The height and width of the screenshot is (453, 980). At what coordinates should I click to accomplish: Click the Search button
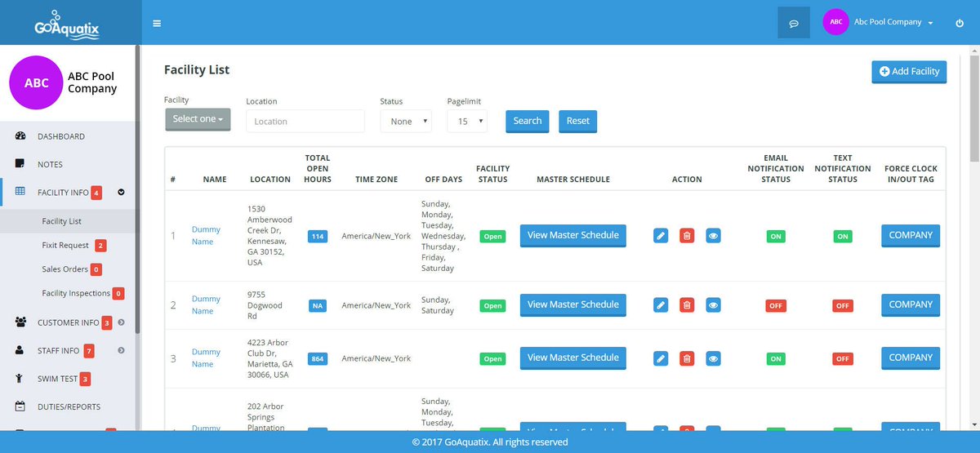click(x=528, y=121)
